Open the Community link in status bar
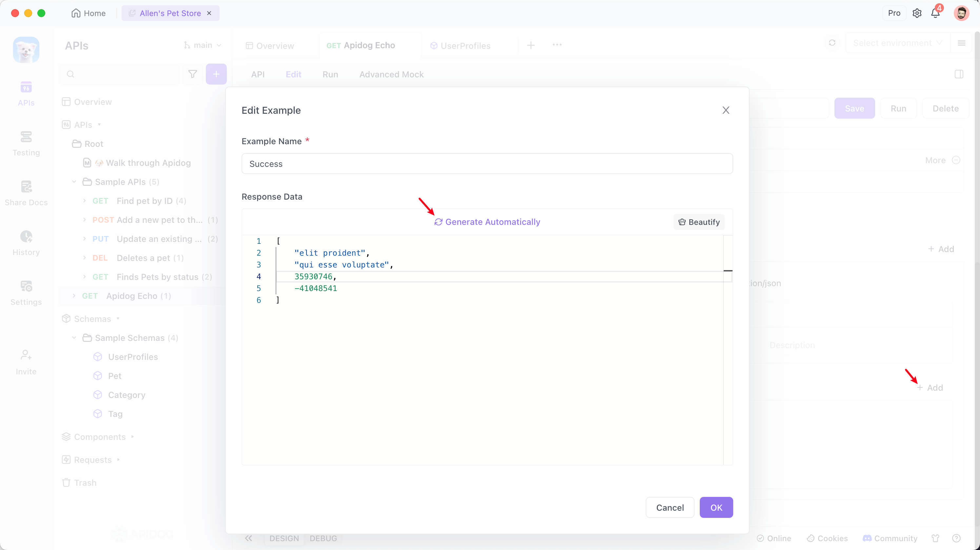This screenshot has height=550, width=980. click(890, 538)
